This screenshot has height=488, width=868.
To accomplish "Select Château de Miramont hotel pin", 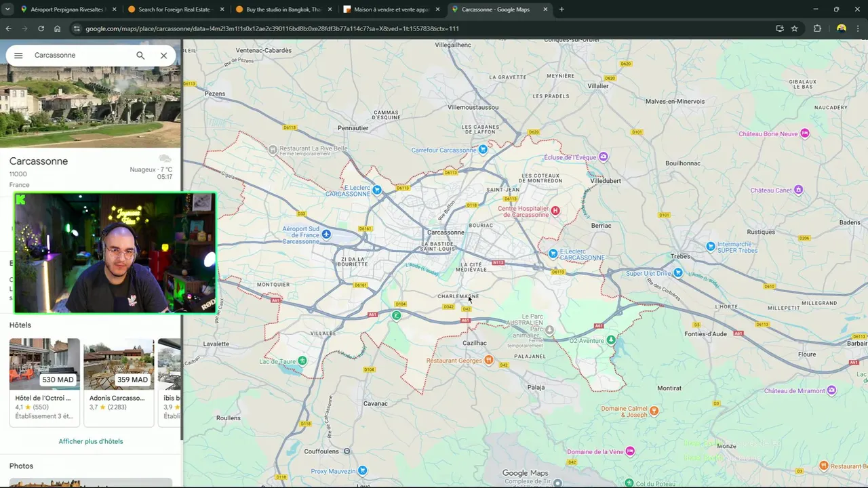I will tap(832, 390).
